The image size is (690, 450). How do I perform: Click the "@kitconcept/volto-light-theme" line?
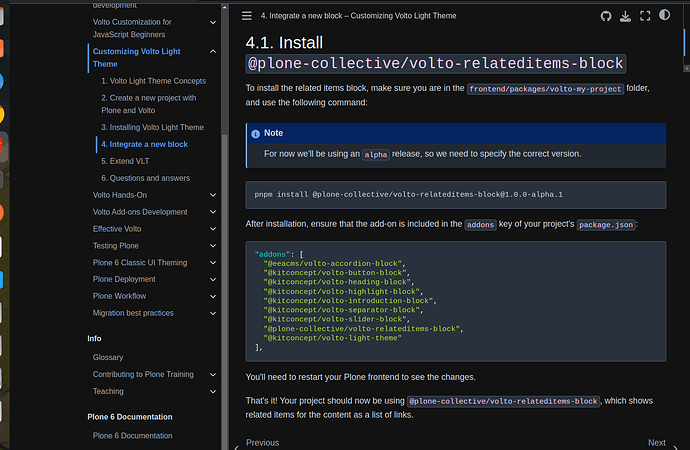tap(333, 338)
